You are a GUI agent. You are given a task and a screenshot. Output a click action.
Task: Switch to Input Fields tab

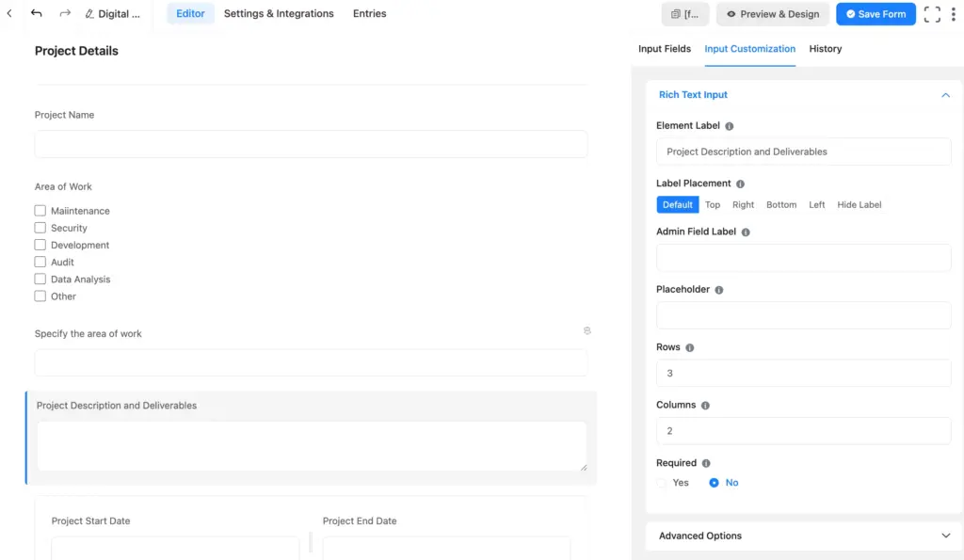click(664, 49)
